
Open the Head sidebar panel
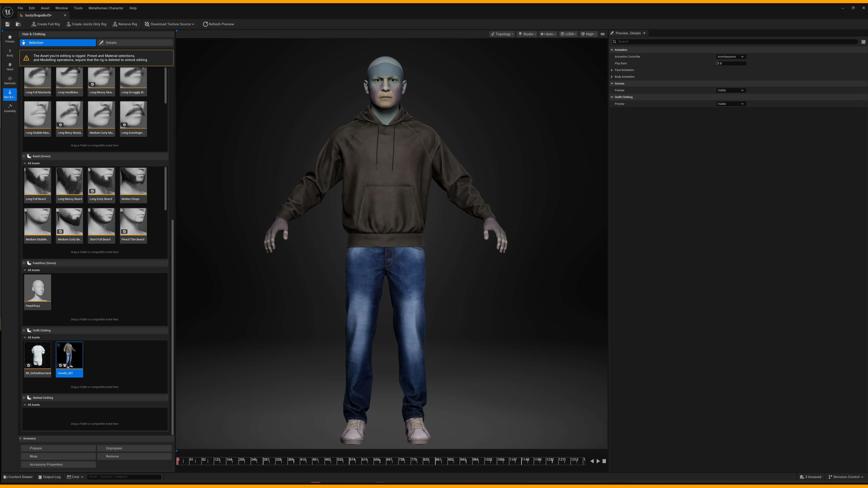click(x=10, y=66)
